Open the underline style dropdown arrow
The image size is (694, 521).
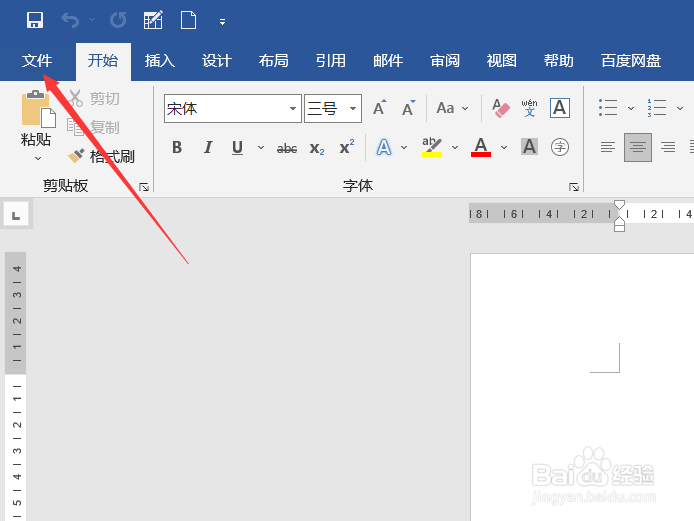[x=261, y=147]
